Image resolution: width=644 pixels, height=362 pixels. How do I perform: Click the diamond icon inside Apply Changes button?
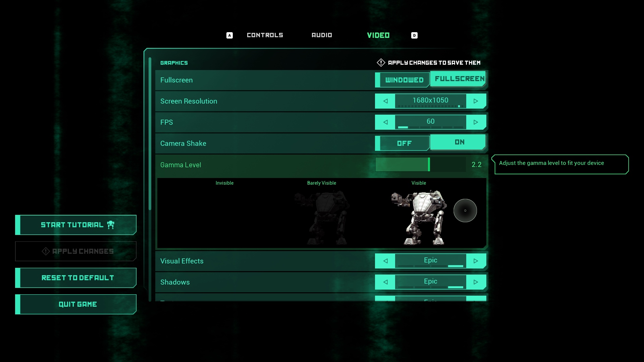click(x=45, y=251)
